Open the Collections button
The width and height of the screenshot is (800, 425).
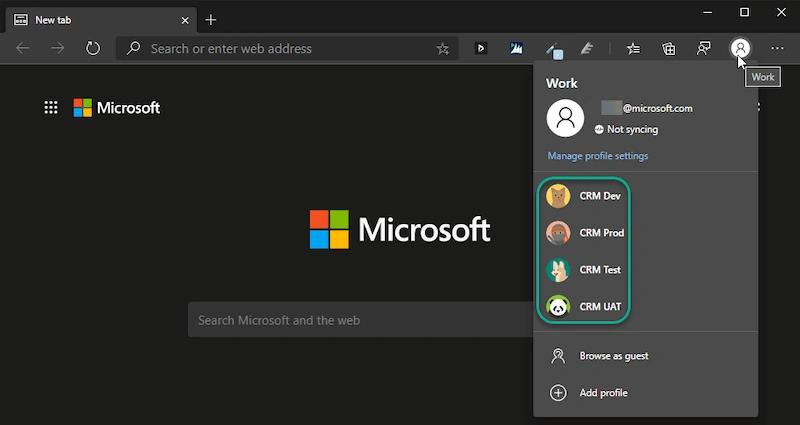click(x=668, y=48)
